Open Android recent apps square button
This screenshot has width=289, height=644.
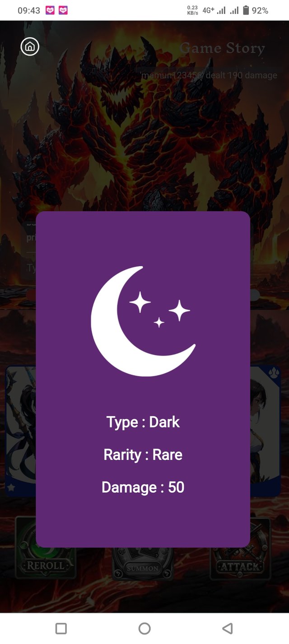pos(61,628)
